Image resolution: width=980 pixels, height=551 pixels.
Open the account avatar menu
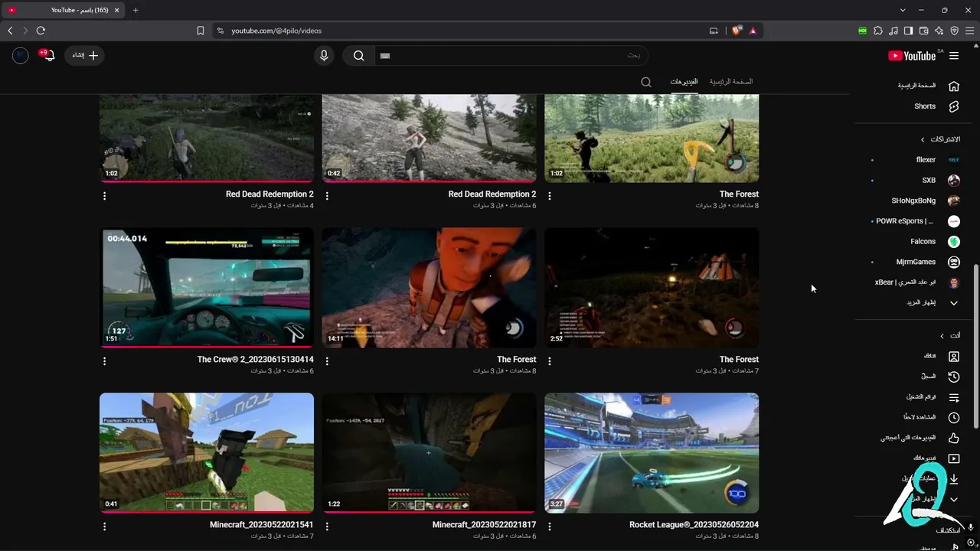[21, 56]
